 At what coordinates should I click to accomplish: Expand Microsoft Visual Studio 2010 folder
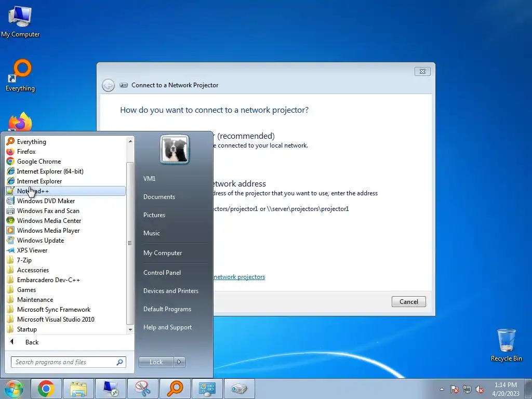65,319
